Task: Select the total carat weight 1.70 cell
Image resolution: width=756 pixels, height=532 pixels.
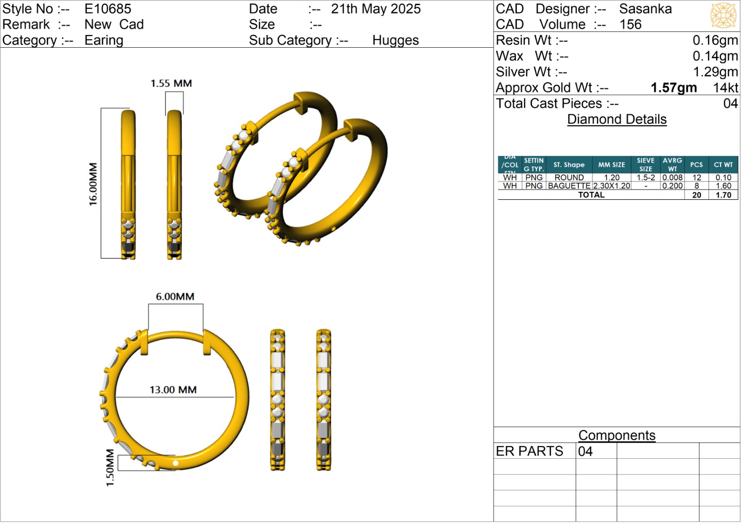Action: tap(723, 195)
